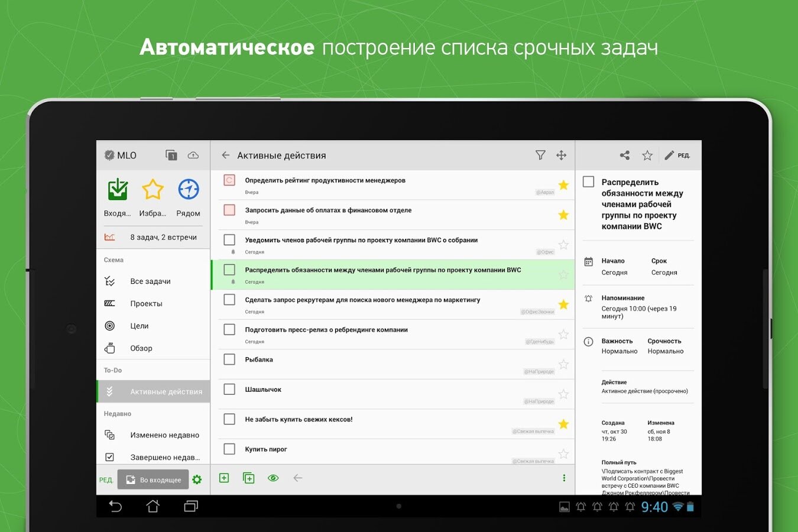Tap Android back navigation button

tap(115, 506)
